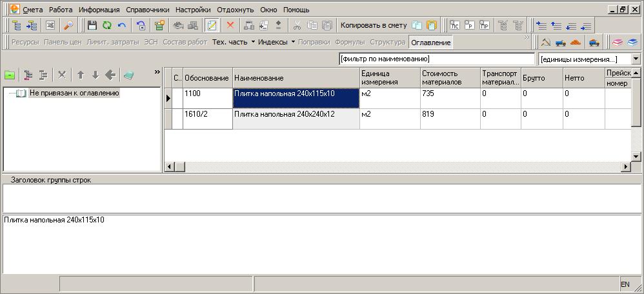Viewport: 644px width, 294px height.
Task: Select Не привязан к оглавлению tree item
Action: pos(74,93)
